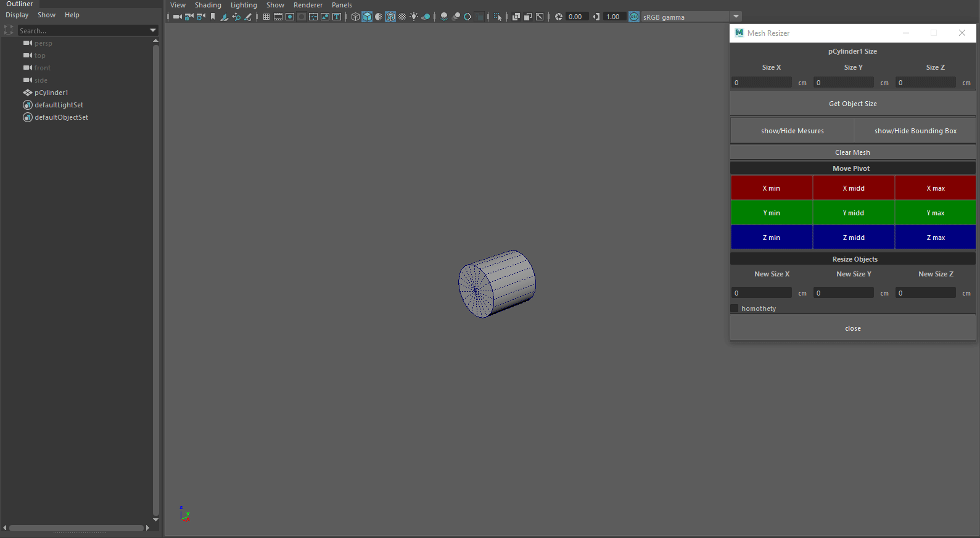Click the Bookmarks icon in the panel toolbar
Viewport: 980px width, 538px height.
(x=213, y=17)
